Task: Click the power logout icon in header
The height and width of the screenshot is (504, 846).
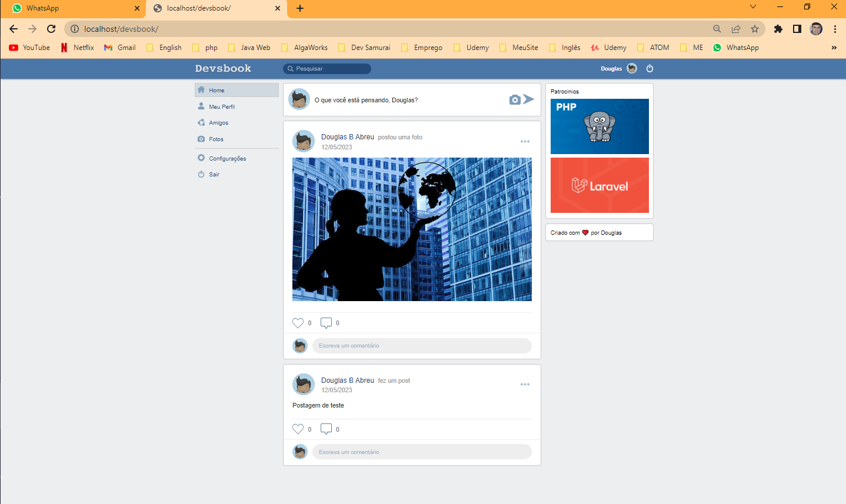Action: click(x=650, y=69)
